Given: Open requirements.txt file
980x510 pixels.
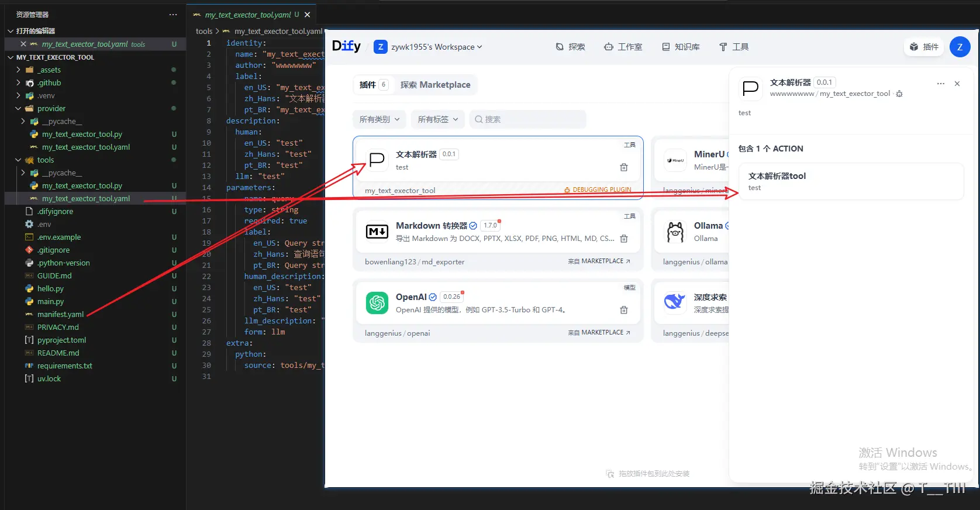Looking at the screenshot, I should pos(65,366).
